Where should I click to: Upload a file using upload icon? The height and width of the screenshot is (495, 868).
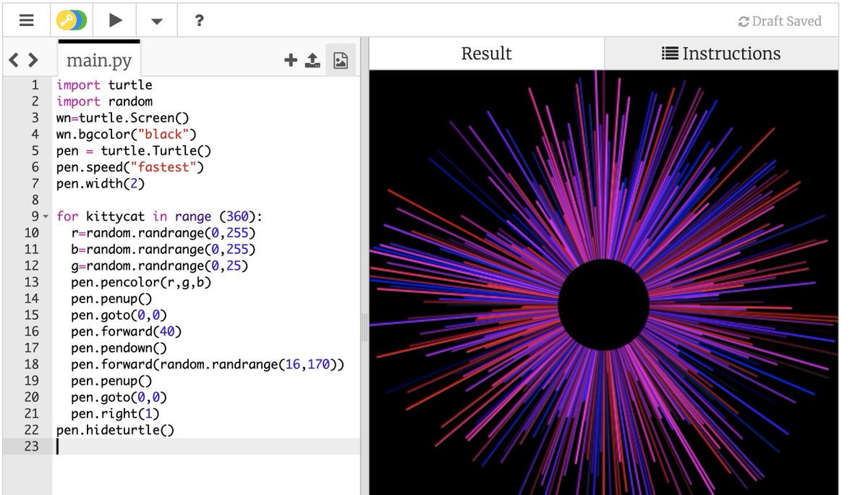coord(312,60)
